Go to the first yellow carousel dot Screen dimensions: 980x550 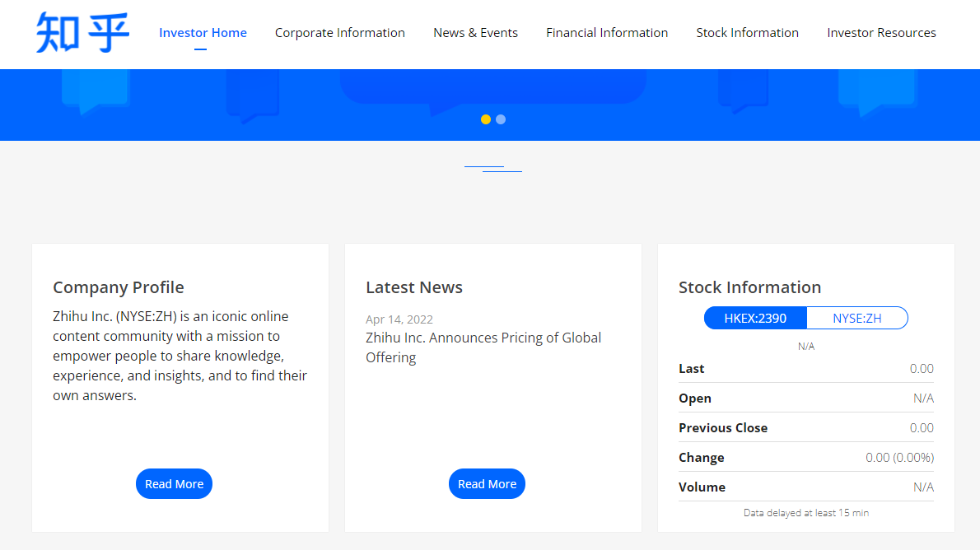pyautogui.click(x=486, y=119)
